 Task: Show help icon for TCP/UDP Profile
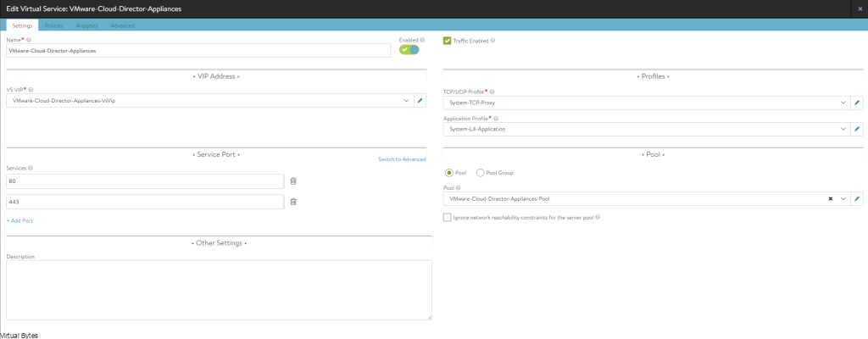492,92
